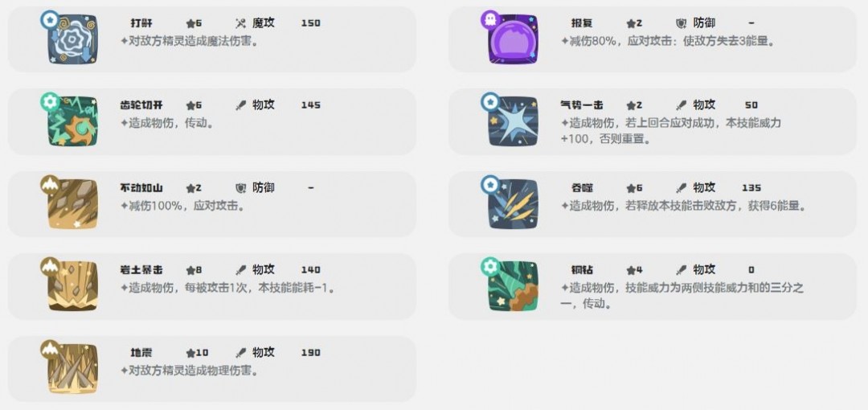
Task: Click the gear type badge on 齿轮切开
Action: [50, 102]
